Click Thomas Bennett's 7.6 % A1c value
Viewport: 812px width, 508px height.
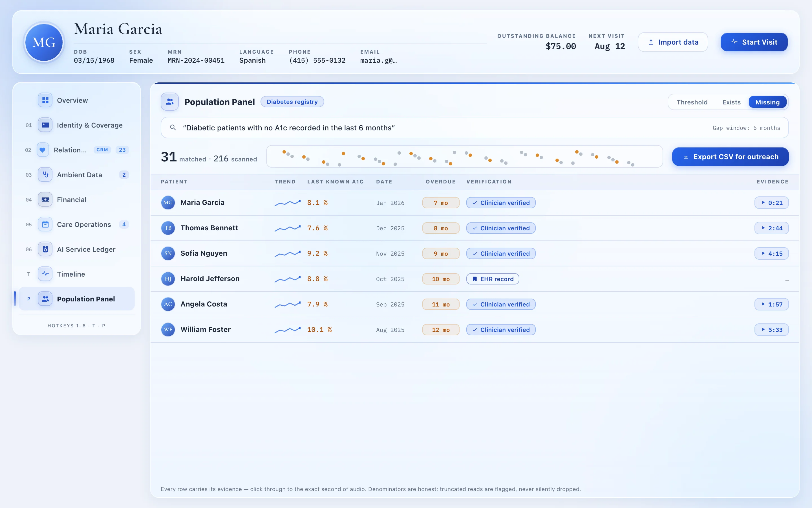(317, 228)
